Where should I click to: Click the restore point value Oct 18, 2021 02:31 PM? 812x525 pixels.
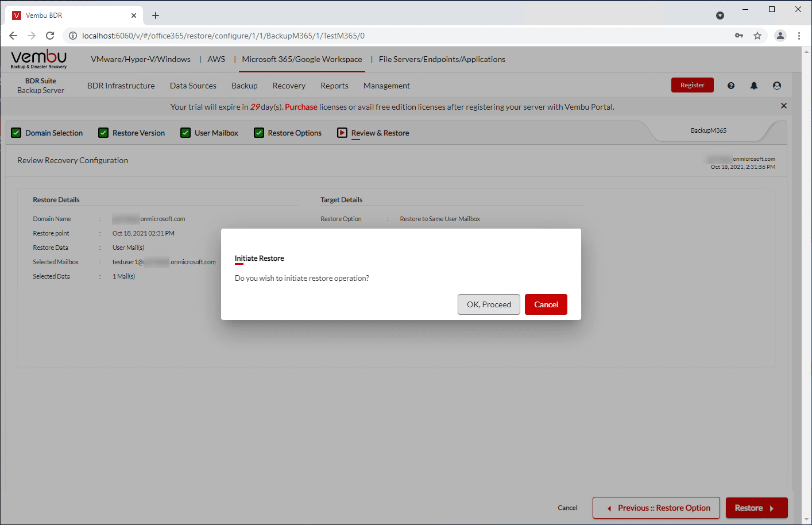144,233
